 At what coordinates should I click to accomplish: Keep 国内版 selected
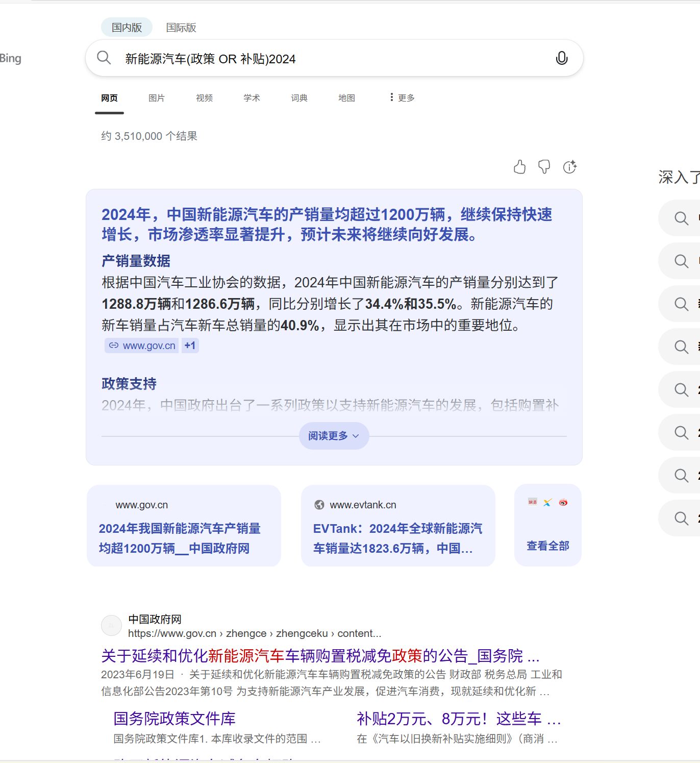click(x=127, y=28)
